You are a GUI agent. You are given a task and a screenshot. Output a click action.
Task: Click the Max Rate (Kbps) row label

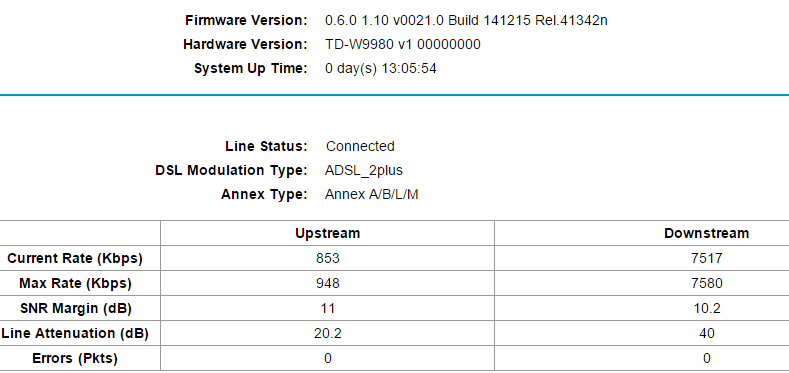click(75, 283)
